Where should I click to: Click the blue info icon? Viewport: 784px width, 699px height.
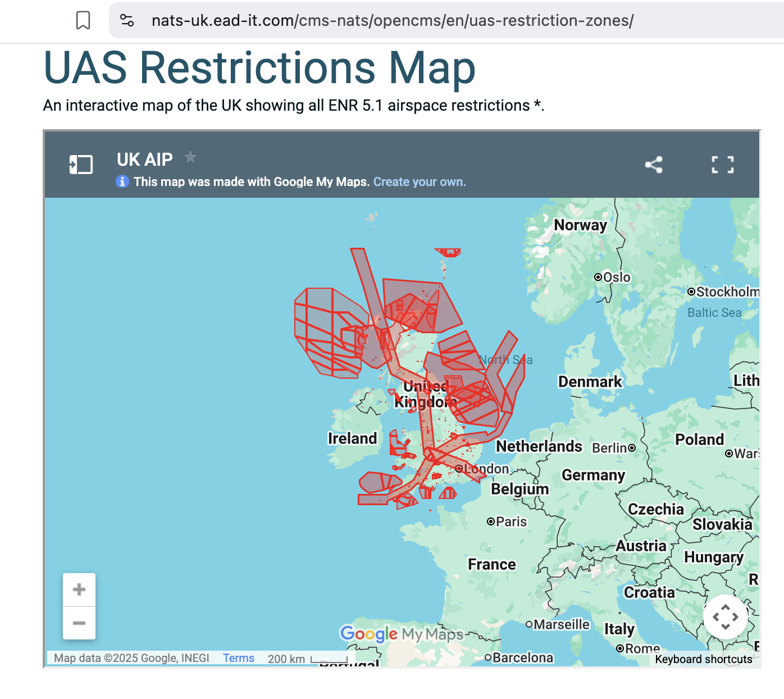(122, 181)
